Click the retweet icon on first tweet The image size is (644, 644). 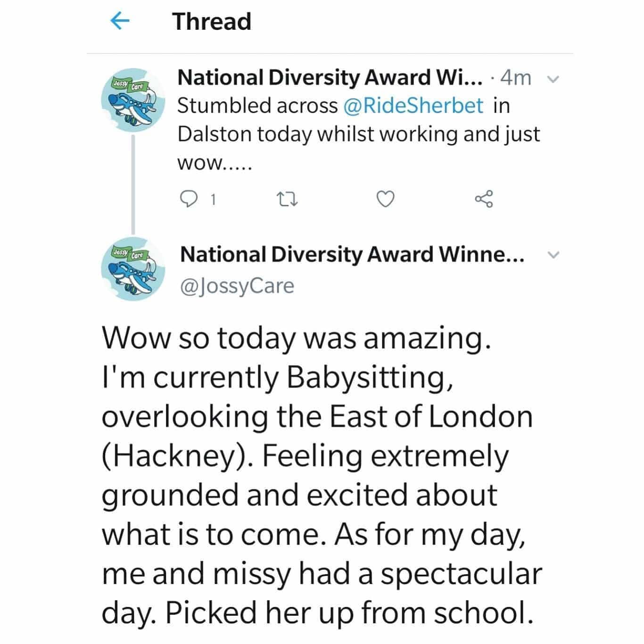287,200
